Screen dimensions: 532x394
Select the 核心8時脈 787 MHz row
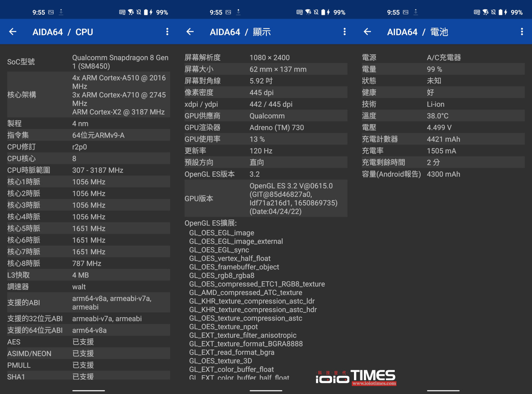[x=89, y=263]
